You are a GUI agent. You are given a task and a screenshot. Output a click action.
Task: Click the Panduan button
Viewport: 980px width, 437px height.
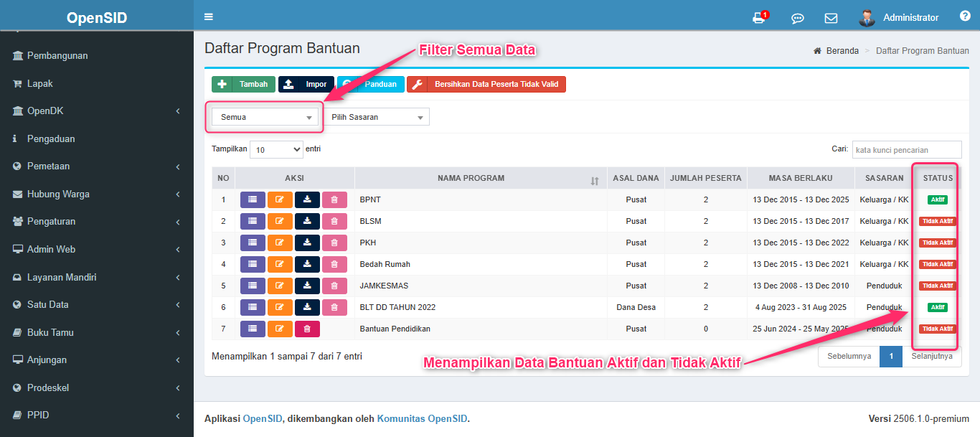[x=371, y=85]
